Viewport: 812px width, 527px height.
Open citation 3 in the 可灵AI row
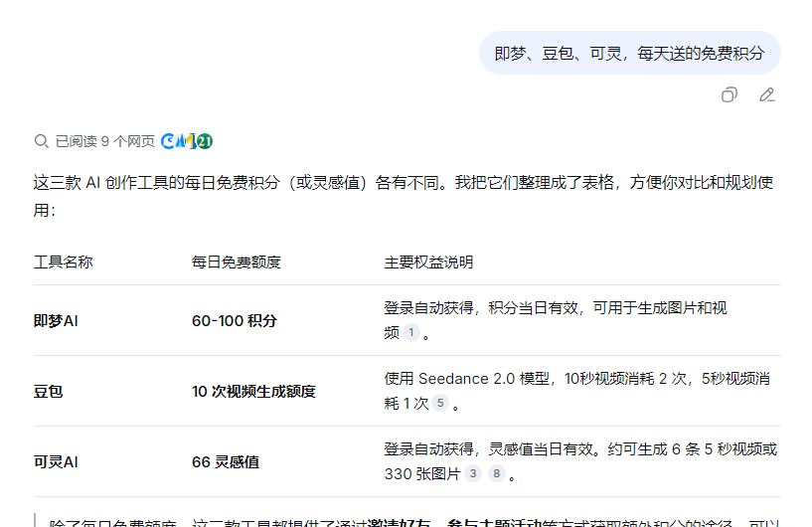click(x=473, y=473)
